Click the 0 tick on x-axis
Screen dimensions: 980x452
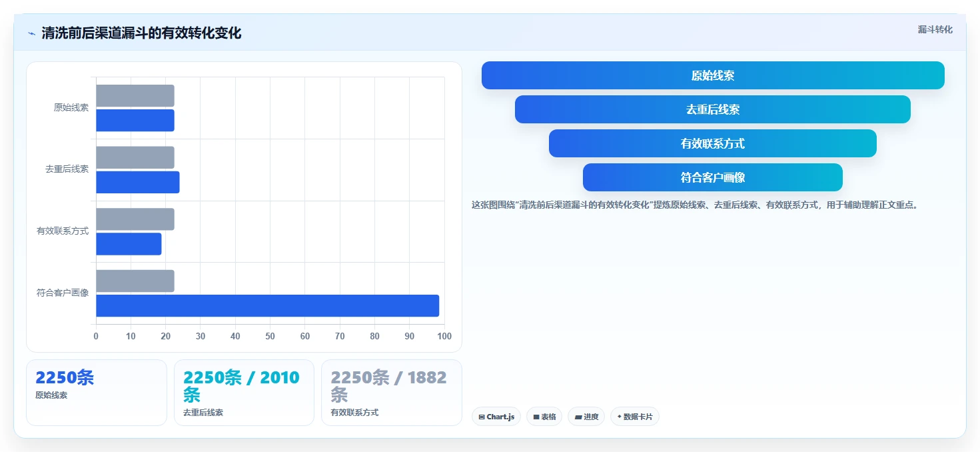point(96,336)
